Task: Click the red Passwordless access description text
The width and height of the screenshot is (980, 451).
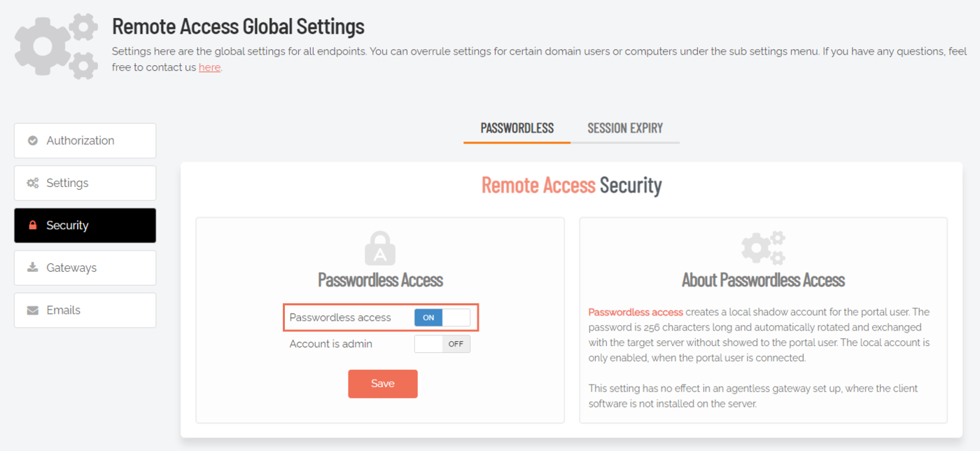Action: (636, 312)
